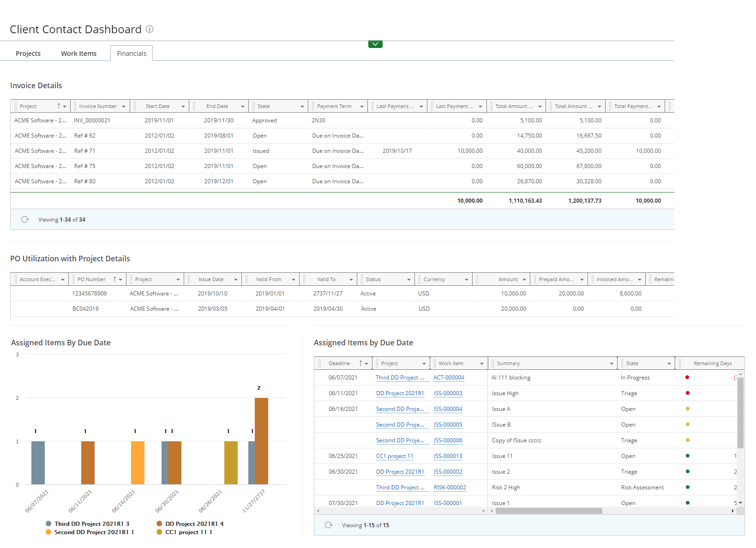Open CC1 project 11 project link
This screenshot has height=548, width=756.
tap(395, 456)
